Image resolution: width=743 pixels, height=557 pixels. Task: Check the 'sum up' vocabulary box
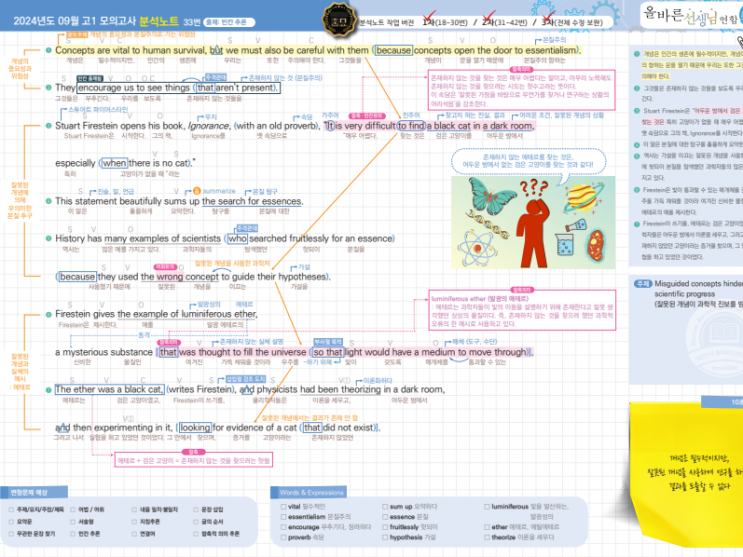pyautogui.click(x=385, y=507)
